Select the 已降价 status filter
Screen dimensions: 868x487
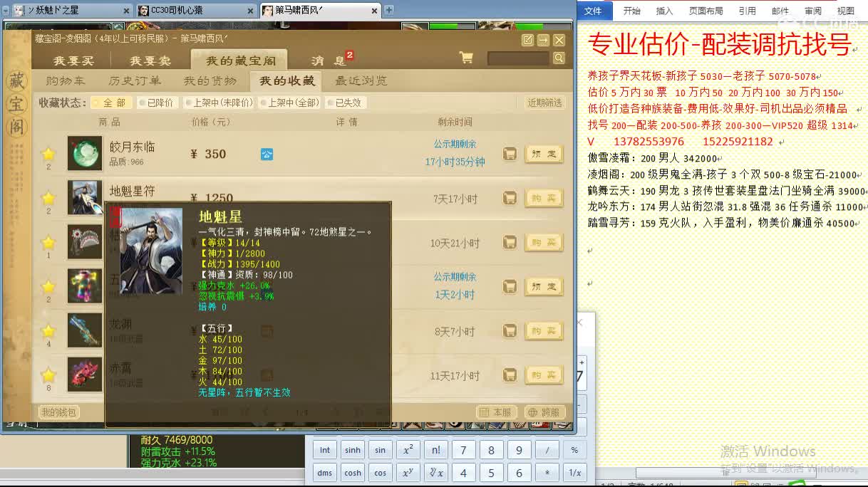(156, 103)
